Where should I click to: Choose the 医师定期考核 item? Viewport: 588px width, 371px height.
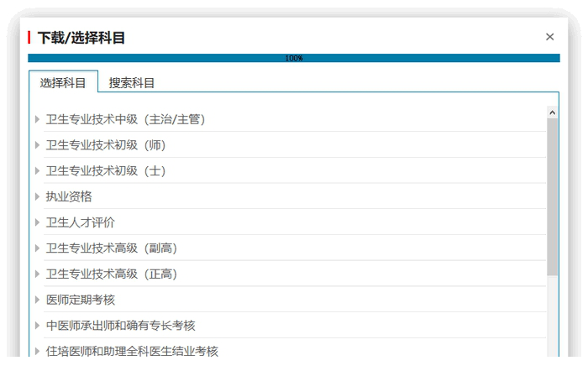(x=81, y=300)
